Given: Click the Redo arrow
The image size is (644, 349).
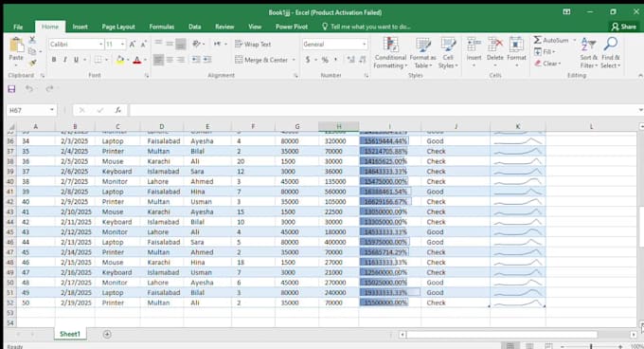Looking at the screenshot, I should tap(49, 89).
